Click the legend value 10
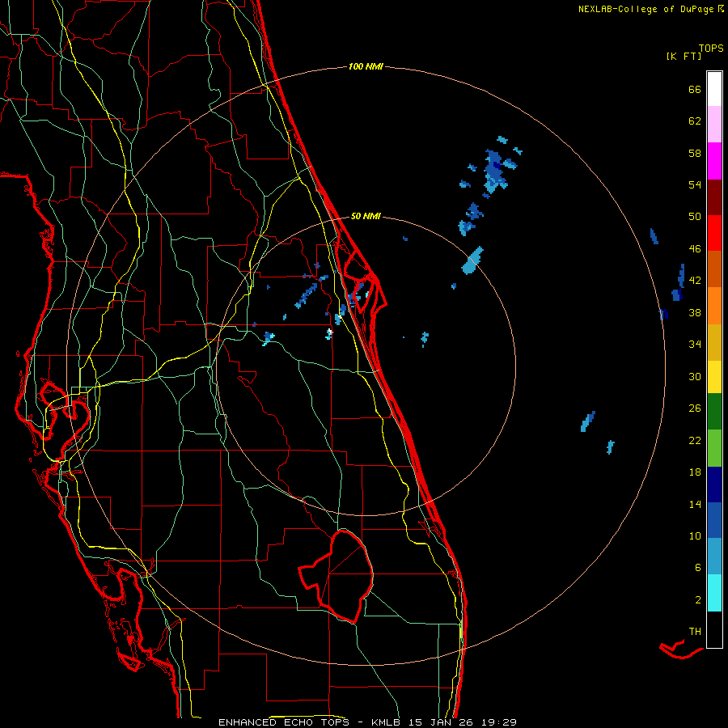This screenshot has height=728, width=728. coord(695,535)
